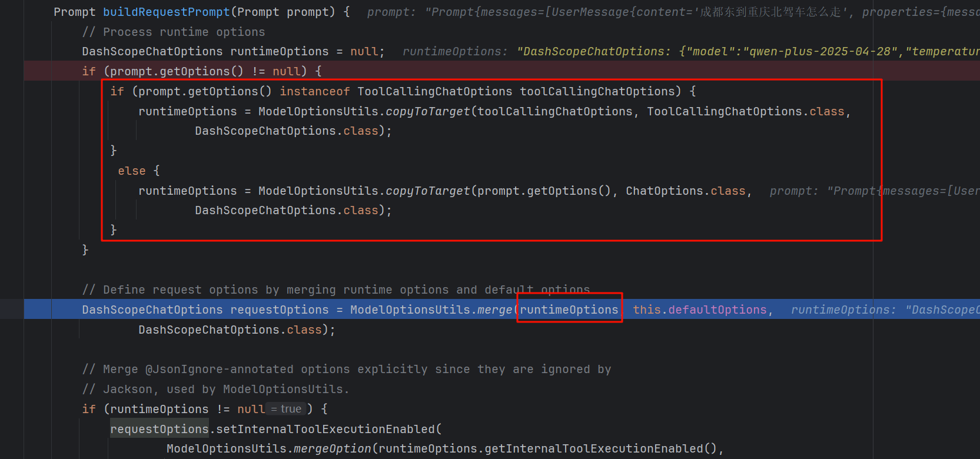Click prompt.getOptions() inside the else copyToTarget call

tap(544, 191)
